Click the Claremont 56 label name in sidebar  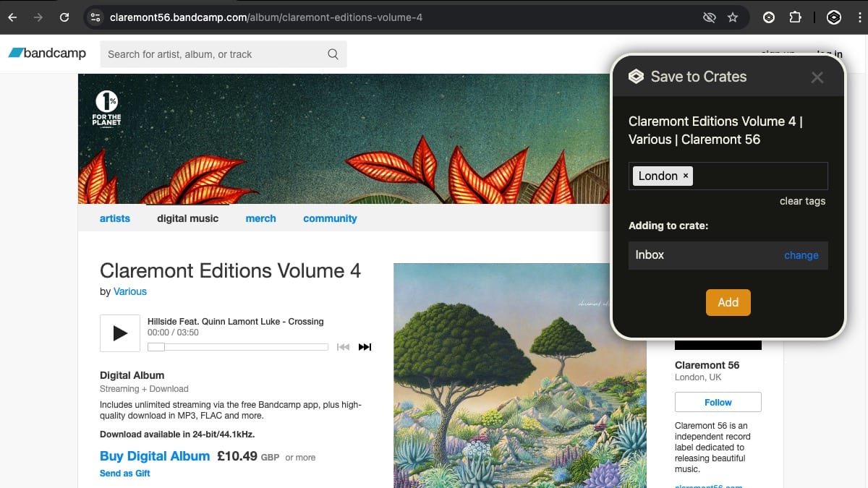(x=707, y=365)
